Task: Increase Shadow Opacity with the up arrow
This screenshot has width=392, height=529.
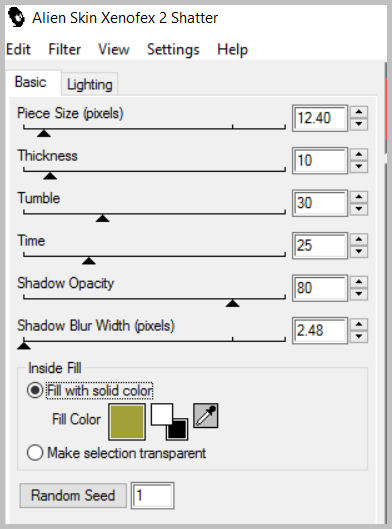Action: coord(359,282)
